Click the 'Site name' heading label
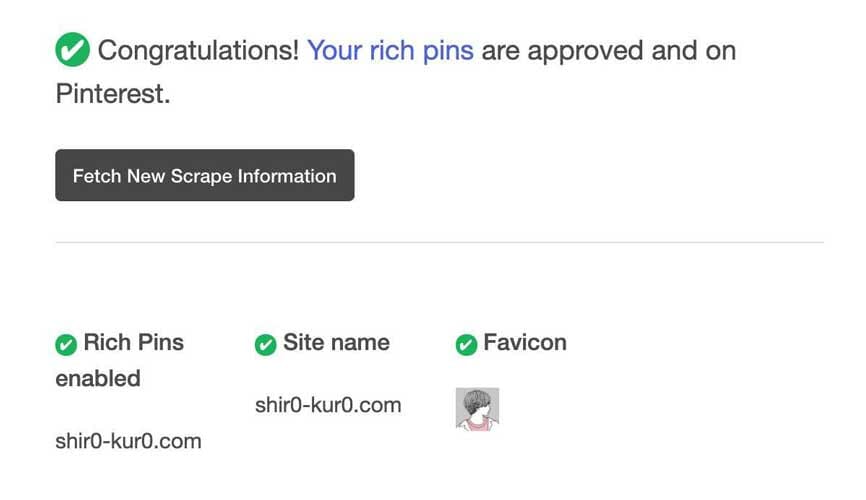Image resolution: width=866 pixels, height=500 pixels. point(336,343)
